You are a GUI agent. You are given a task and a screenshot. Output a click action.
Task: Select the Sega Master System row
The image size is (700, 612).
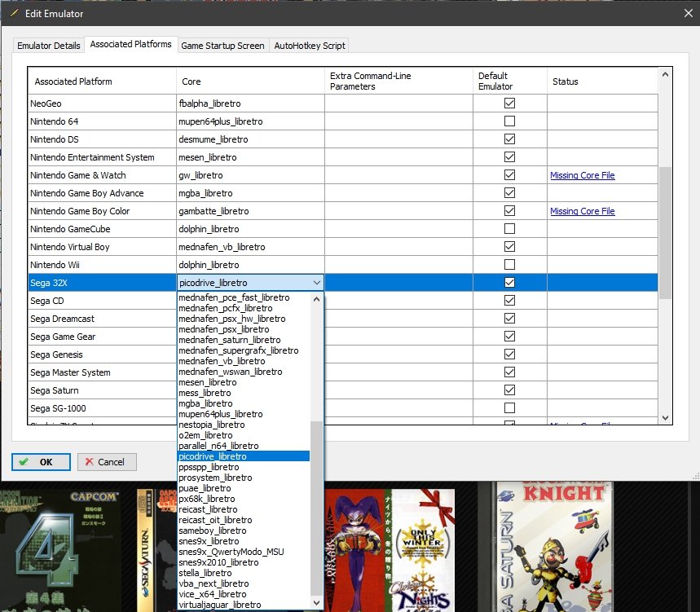[102, 372]
